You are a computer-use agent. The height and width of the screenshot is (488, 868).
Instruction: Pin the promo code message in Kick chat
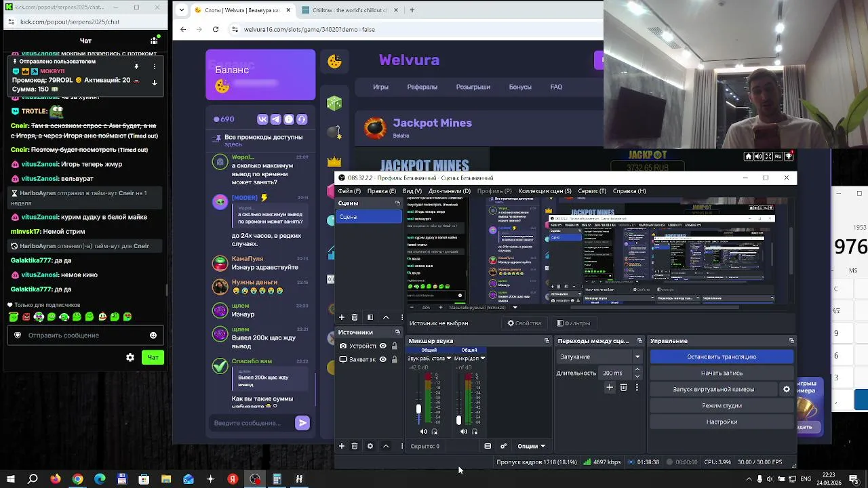point(136,66)
